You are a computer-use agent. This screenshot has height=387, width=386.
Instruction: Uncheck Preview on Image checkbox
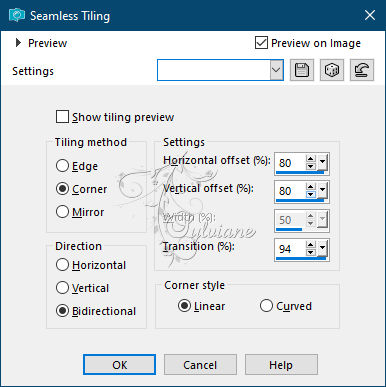[261, 43]
